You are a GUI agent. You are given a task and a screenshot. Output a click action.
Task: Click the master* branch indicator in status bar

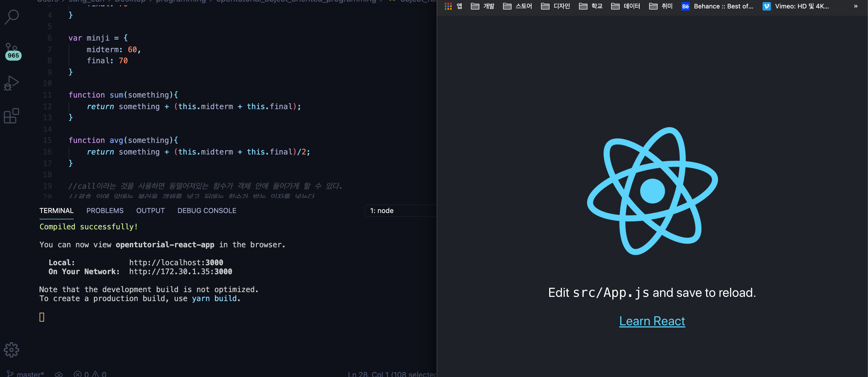click(x=26, y=374)
